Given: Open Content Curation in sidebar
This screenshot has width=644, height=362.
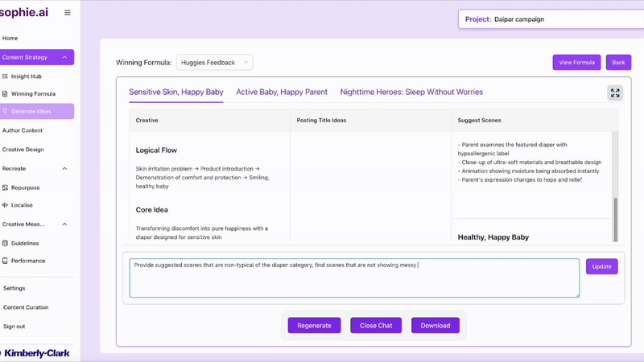Looking at the screenshot, I should coord(26,307).
